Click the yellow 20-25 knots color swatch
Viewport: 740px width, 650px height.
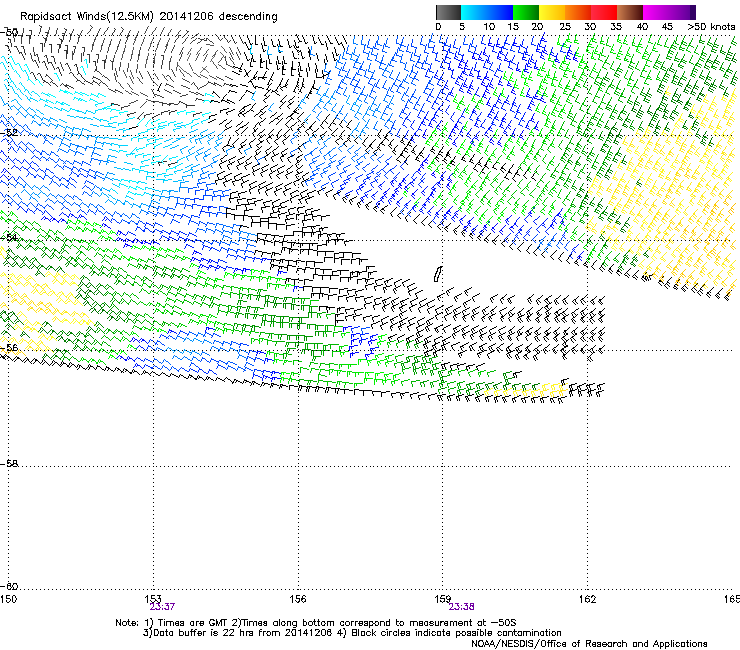552,12
